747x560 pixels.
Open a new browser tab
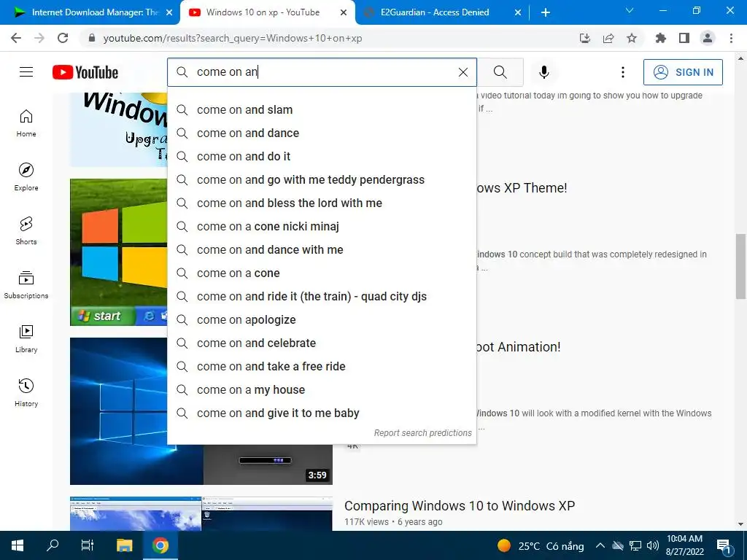click(x=546, y=12)
